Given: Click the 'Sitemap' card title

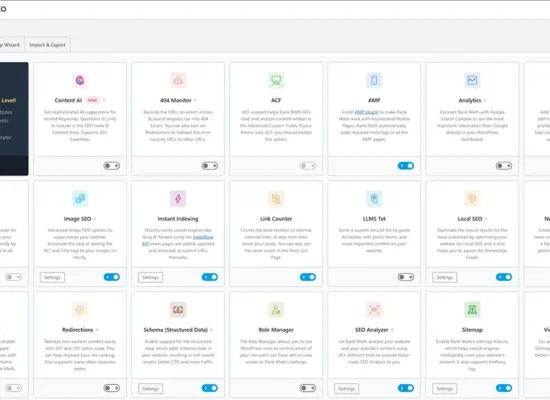Looking at the screenshot, I should [472, 330].
